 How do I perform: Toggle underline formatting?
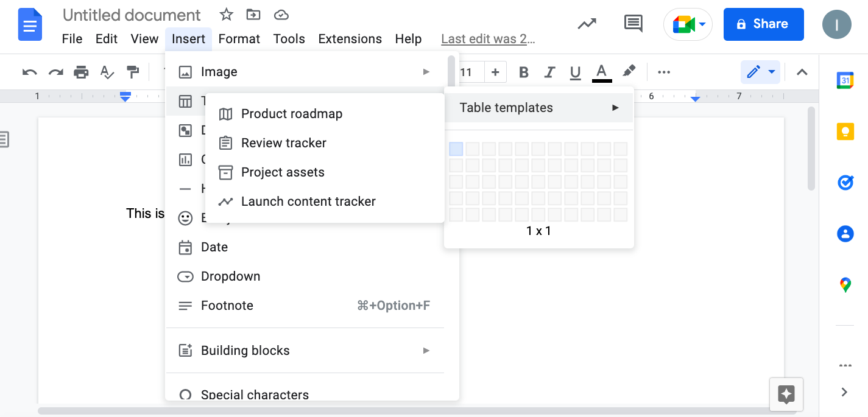pos(575,72)
